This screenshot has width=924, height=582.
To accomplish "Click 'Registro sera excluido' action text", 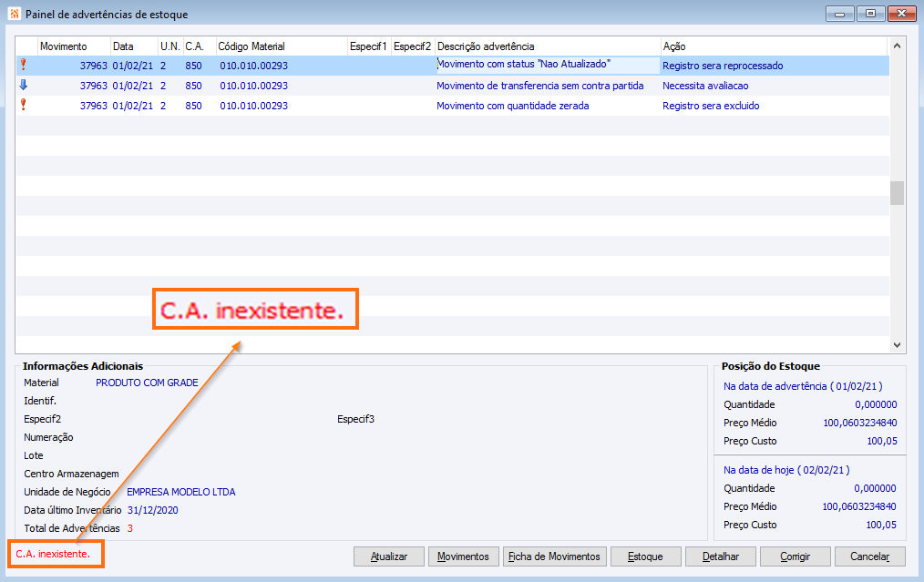I will (x=711, y=106).
